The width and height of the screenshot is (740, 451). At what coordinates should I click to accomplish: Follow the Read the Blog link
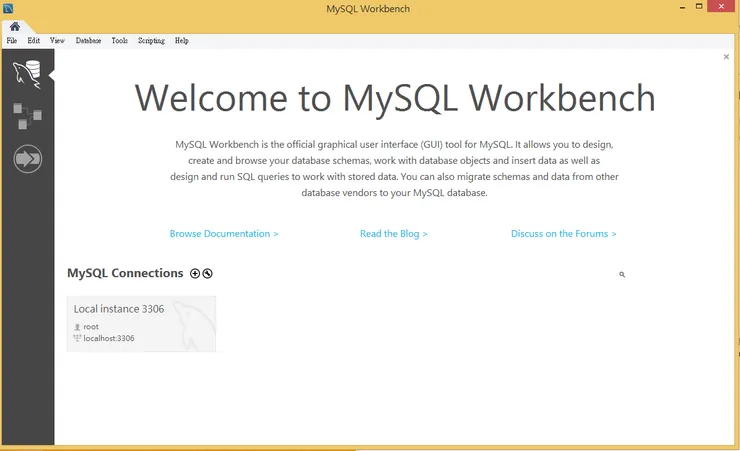point(393,234)
